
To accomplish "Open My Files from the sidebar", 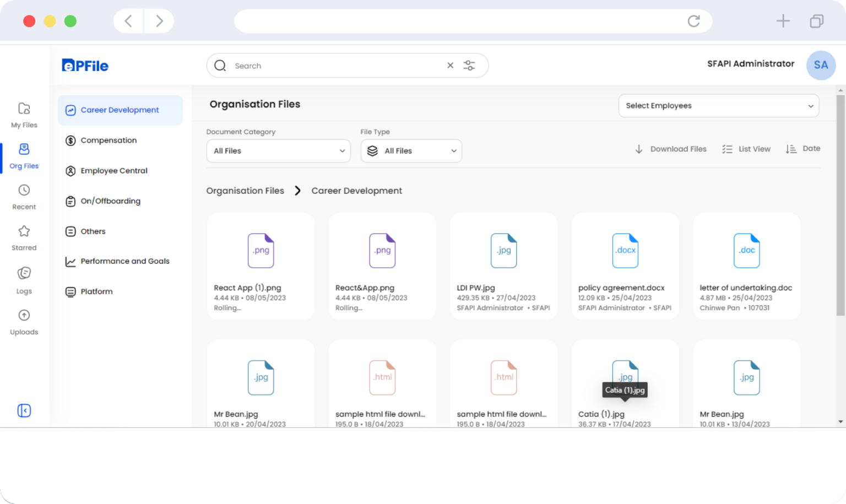I will click(24, 115).
